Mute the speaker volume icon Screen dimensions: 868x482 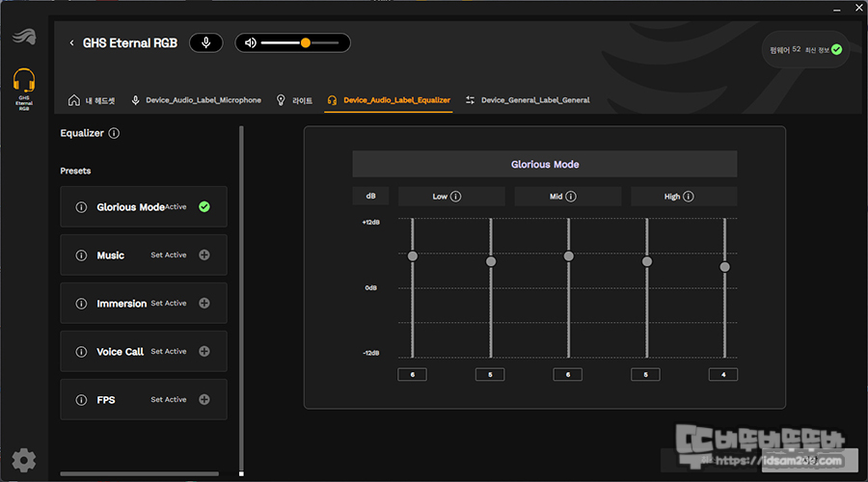point(250,42)
